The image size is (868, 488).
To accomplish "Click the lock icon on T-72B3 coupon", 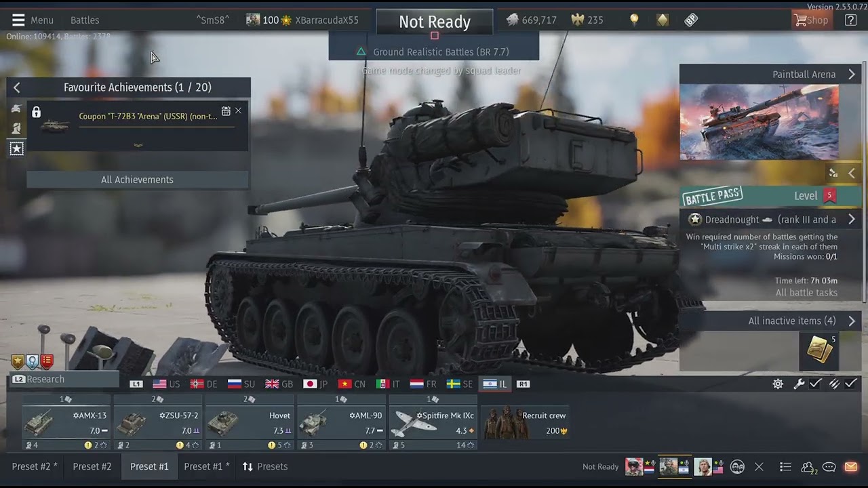I will point(36,112).
